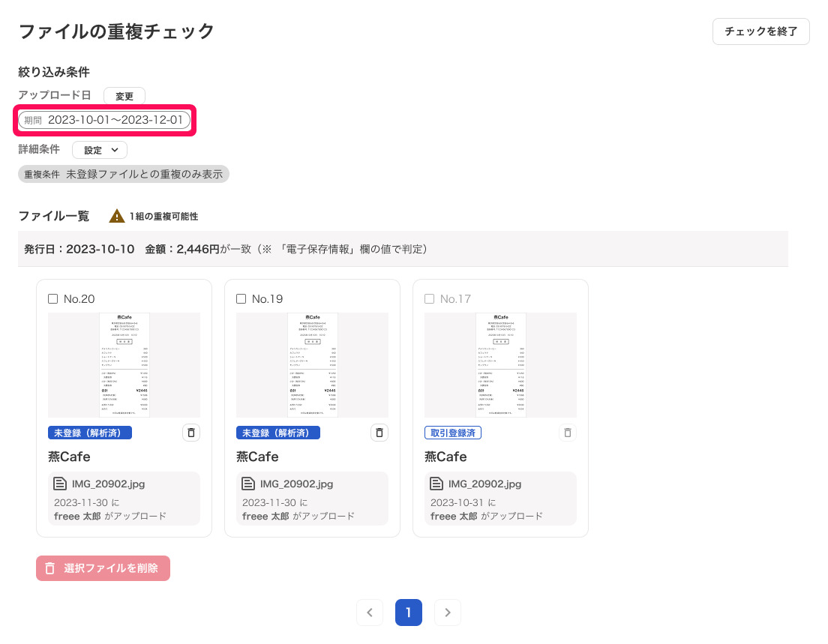The width and height of the screenshot is (828, 644).
Task: Open receipt thumbnail of file No.17
Action: coord(500,365)
